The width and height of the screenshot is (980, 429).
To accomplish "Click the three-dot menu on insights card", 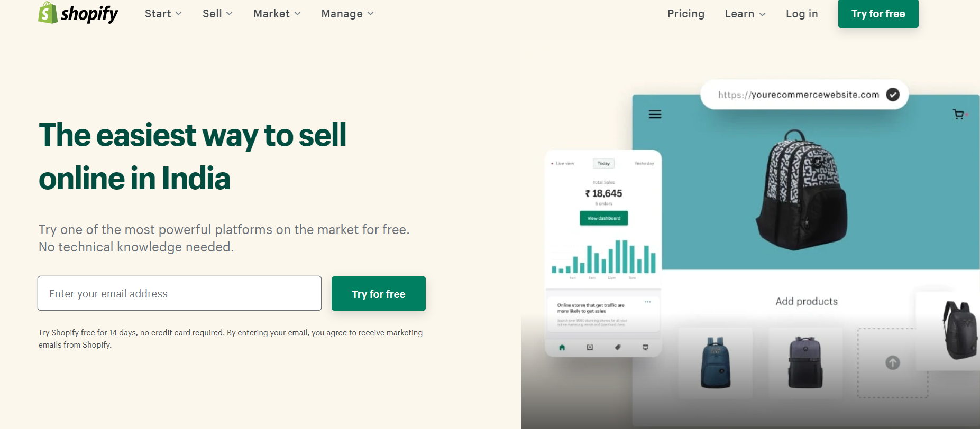I will coord(647,302).
